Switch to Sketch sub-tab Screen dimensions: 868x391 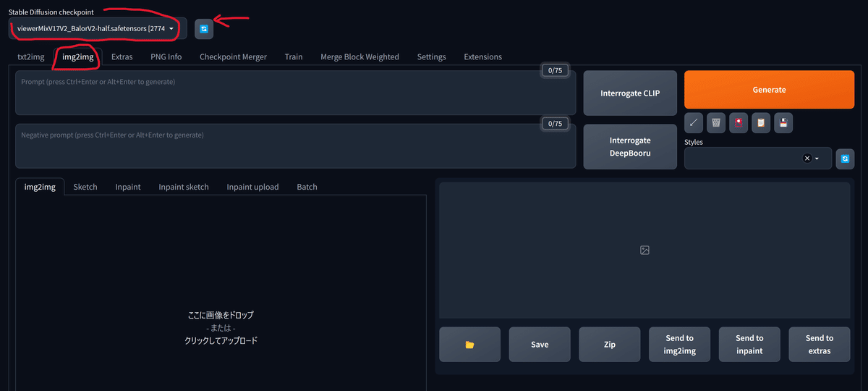pyautogui.click(x=85, y=187)
